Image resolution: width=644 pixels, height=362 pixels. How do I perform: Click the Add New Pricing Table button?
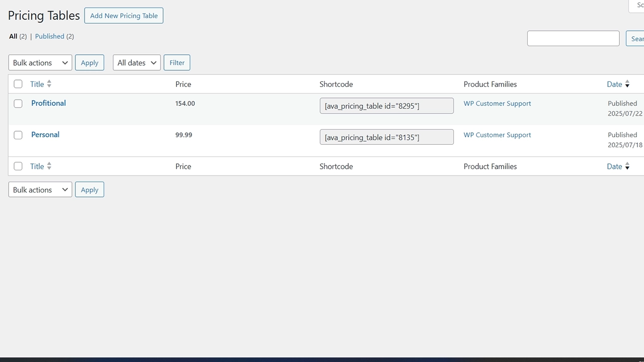124,16
